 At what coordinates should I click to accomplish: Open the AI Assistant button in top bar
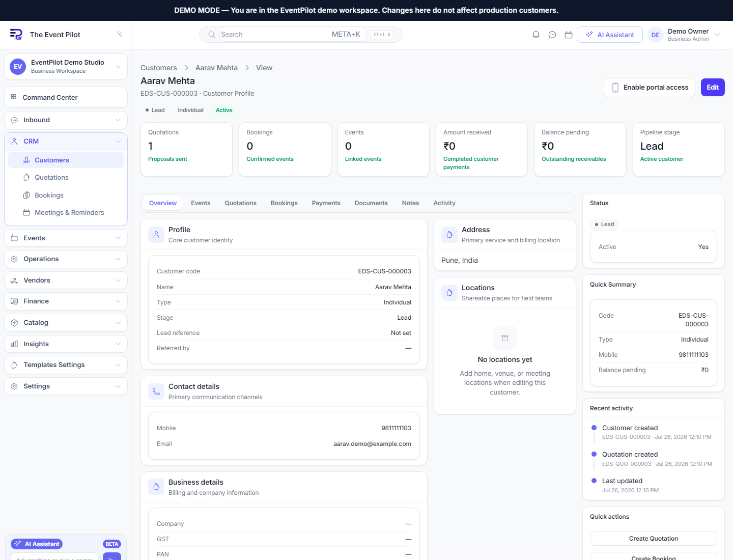tap(610, 35)
